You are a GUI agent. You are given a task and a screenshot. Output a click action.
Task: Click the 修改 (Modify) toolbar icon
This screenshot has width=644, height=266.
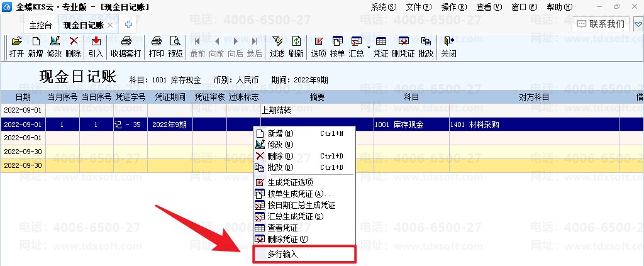tap(54, 47)
